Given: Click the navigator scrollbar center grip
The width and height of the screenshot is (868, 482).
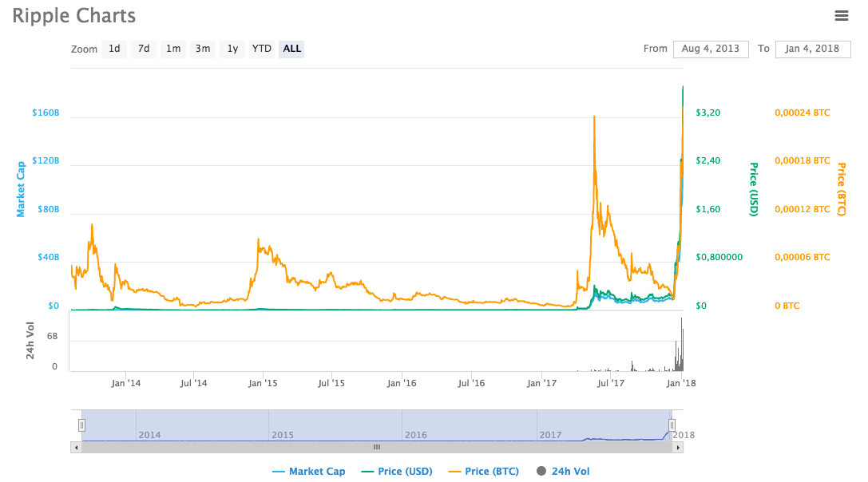Looking at the screenshot, I should pyautogui.click(x=377, y=448).
